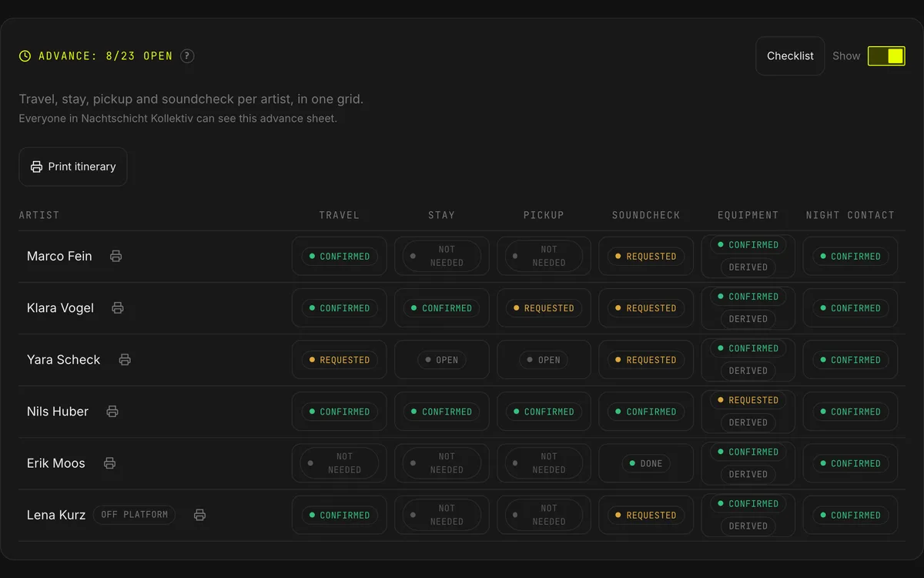Select artist name Klara Vogel
The width and height of the screenshot is (924, 578).
tap(60, 308)
